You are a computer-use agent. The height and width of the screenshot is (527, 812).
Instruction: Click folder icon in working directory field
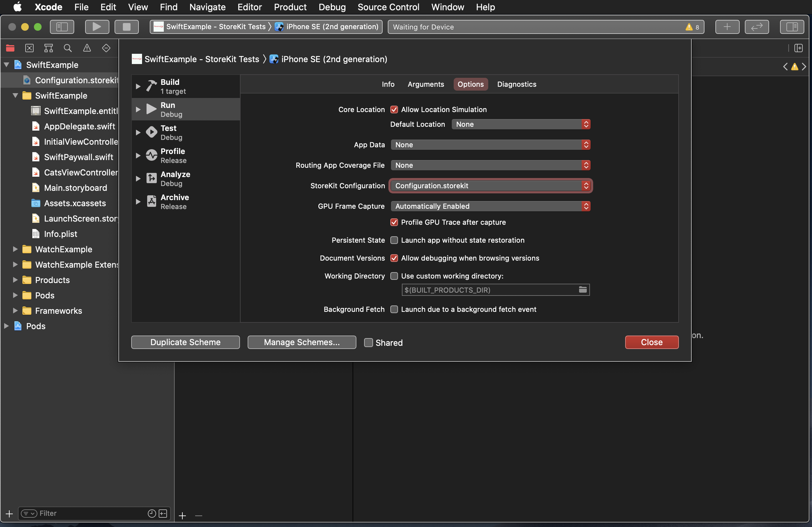582,290
